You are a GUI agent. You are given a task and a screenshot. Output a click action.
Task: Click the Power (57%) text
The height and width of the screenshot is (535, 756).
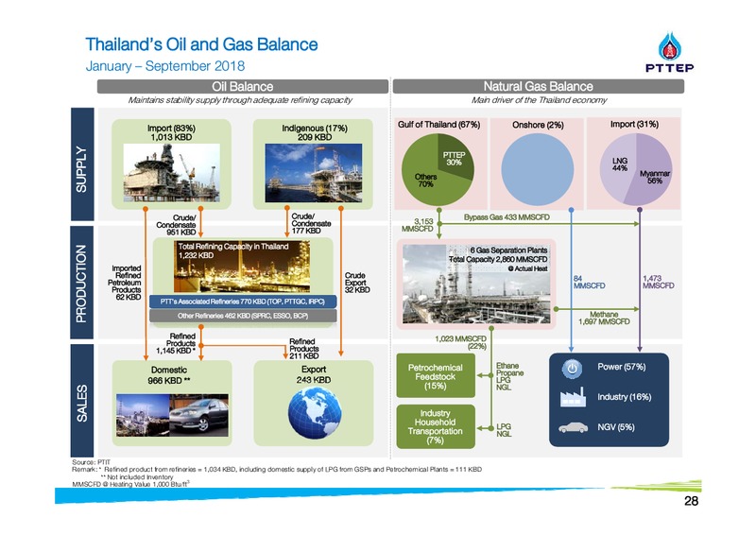(621, 367)
